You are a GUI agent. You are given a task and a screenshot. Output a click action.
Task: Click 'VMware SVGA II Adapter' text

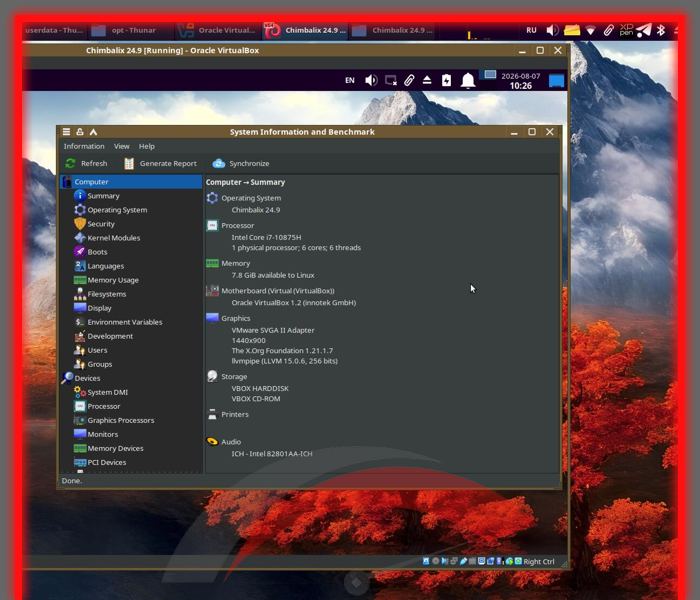273,330
